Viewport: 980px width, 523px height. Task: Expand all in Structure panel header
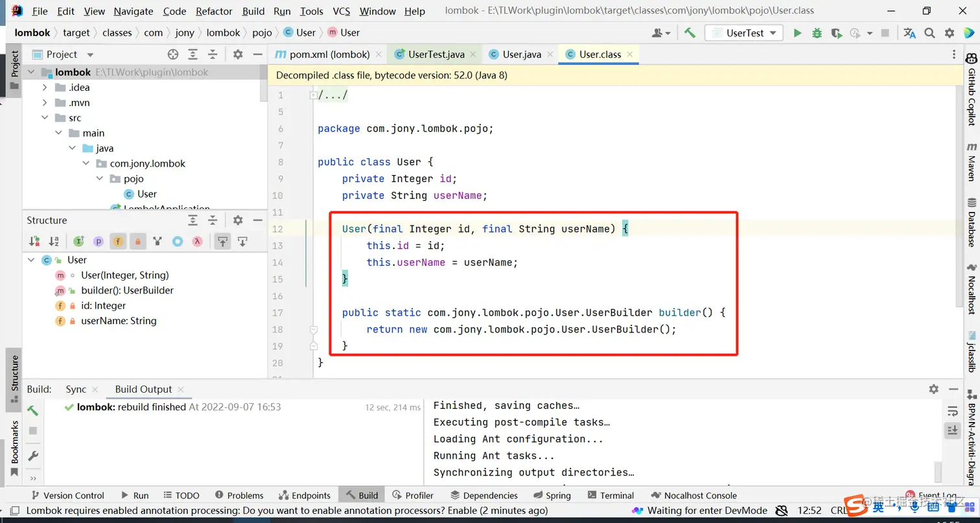click(x=193, y=220)
